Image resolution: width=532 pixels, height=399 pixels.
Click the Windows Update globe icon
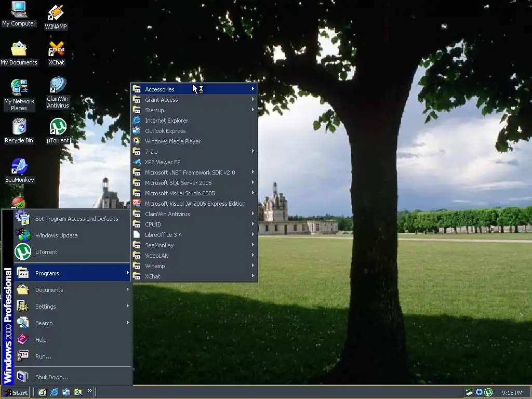click(23, 235)
